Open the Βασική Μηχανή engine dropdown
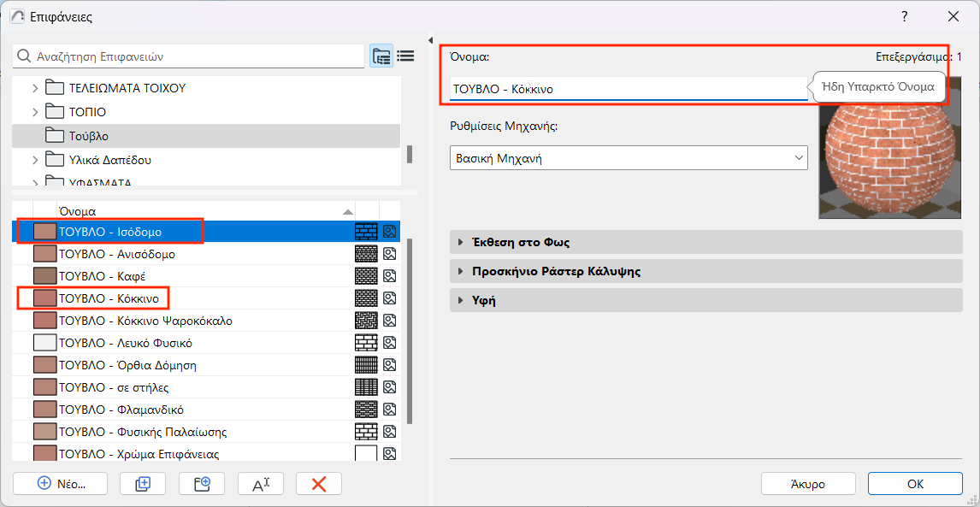The width and height of the screenshot is (980, 507). click(629, 158)
